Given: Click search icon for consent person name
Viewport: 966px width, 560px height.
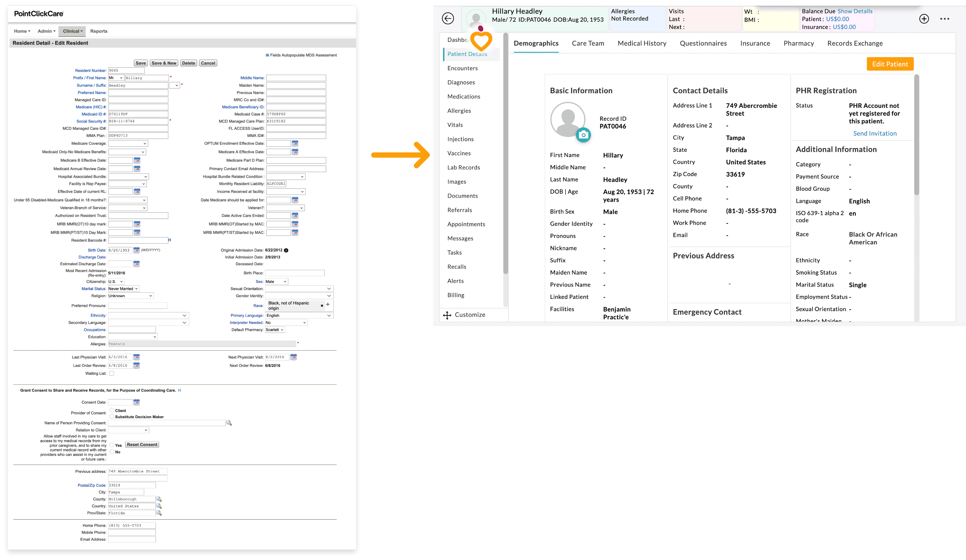Looking at the screenshot, I should click(x=229, y=423).
